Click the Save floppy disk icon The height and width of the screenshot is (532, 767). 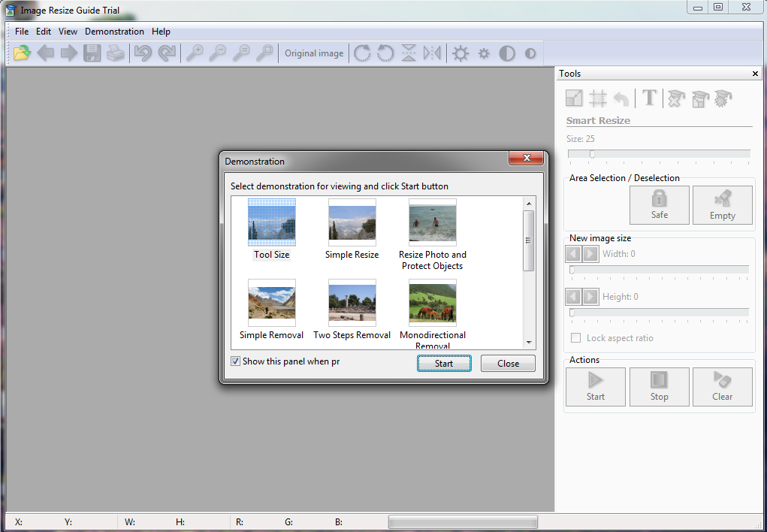[92, 53]
